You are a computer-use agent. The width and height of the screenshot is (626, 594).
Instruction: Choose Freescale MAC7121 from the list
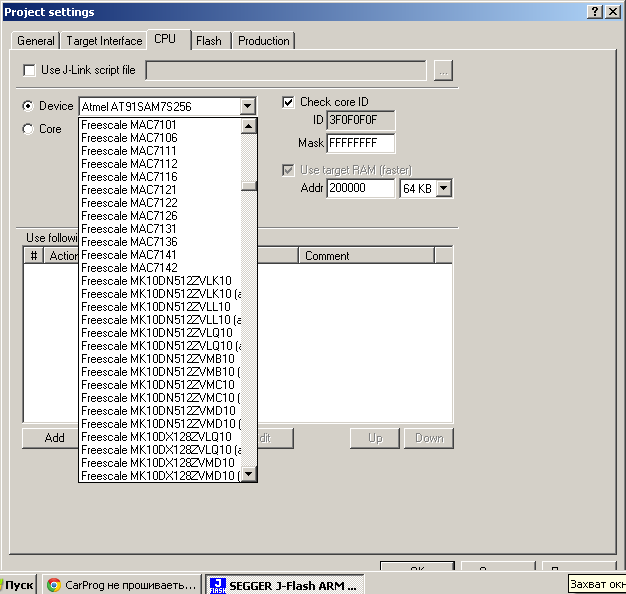[160, 190]
